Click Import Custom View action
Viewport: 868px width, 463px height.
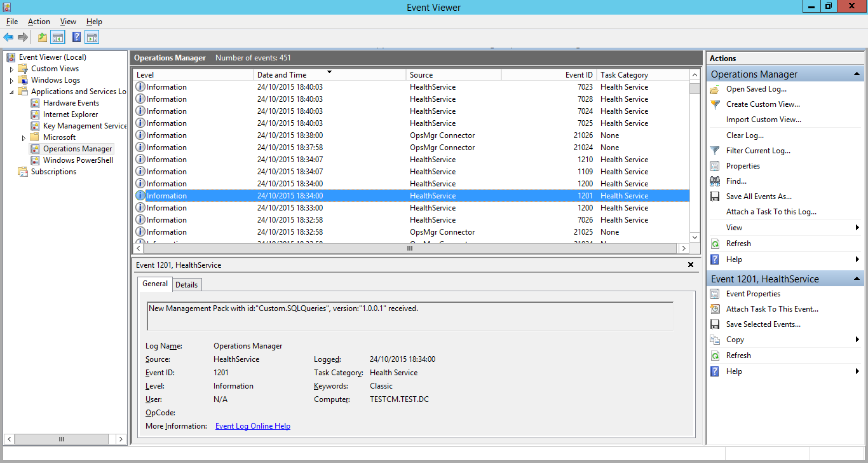tap(764, 120)
